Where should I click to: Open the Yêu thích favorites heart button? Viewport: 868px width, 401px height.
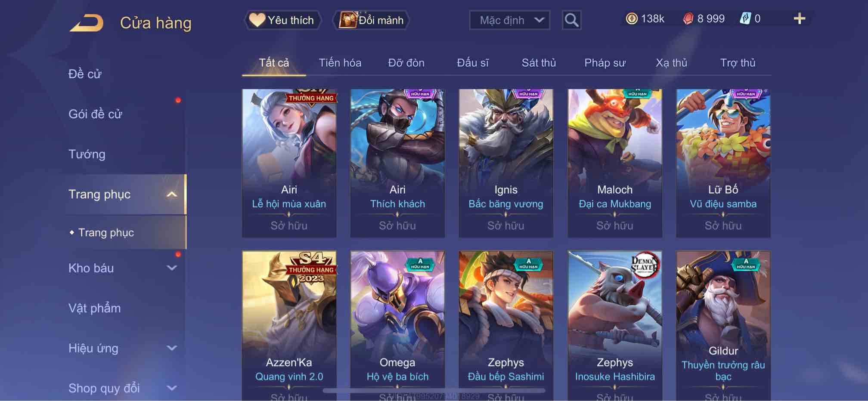coord(283,20)
